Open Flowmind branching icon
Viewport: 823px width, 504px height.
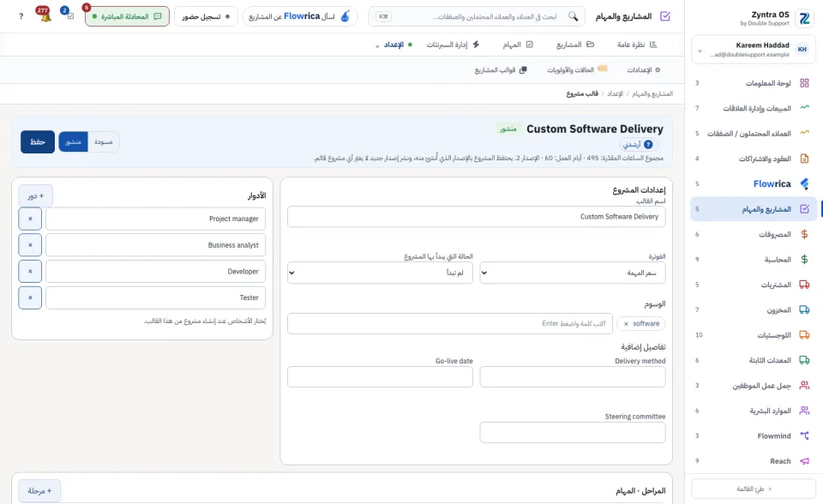point(804,435)
